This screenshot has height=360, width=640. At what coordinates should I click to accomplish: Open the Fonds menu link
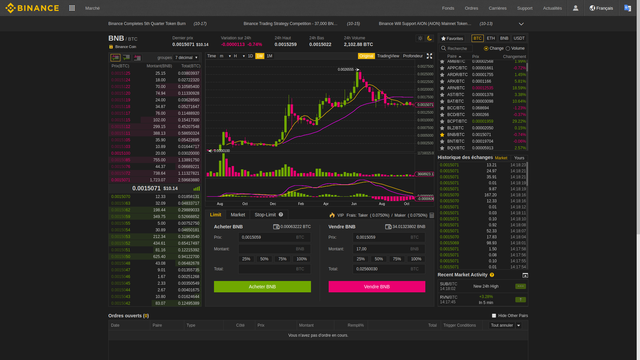tap(448, 8)
